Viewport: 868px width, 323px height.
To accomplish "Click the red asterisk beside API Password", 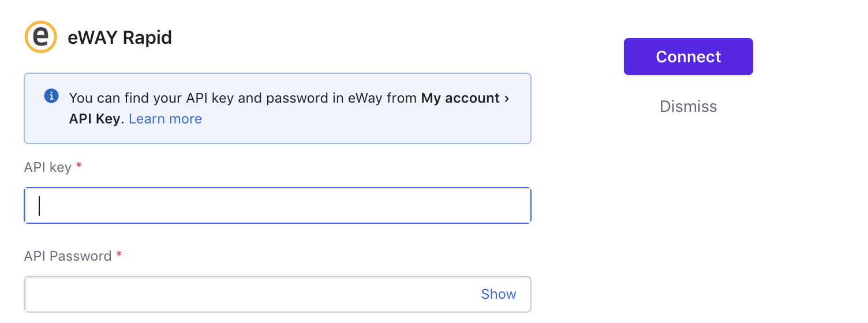I will [119, 255].
